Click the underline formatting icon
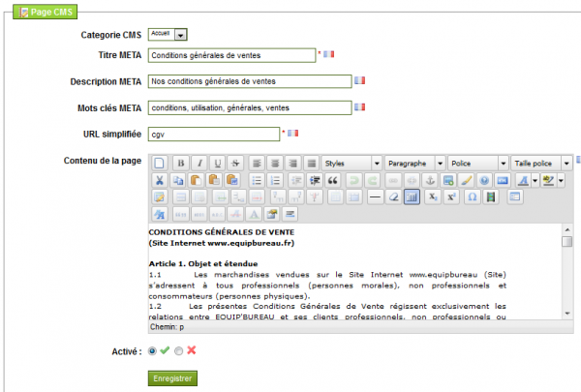The width and height of the screenshot is (581, 392). pos(218,163)
